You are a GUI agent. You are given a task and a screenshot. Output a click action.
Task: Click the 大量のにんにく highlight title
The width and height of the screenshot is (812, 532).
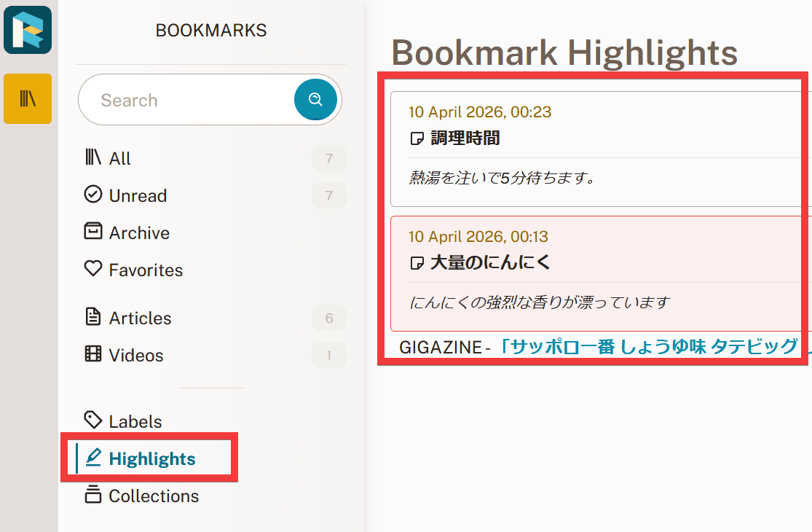pyautogui.click(x=490, y=262)
